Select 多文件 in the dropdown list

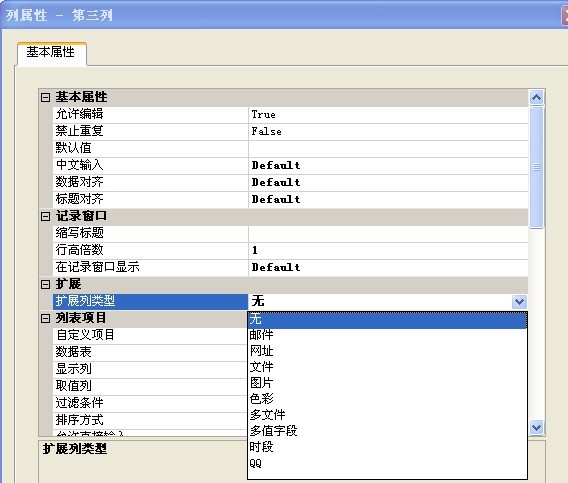point(387,414)
